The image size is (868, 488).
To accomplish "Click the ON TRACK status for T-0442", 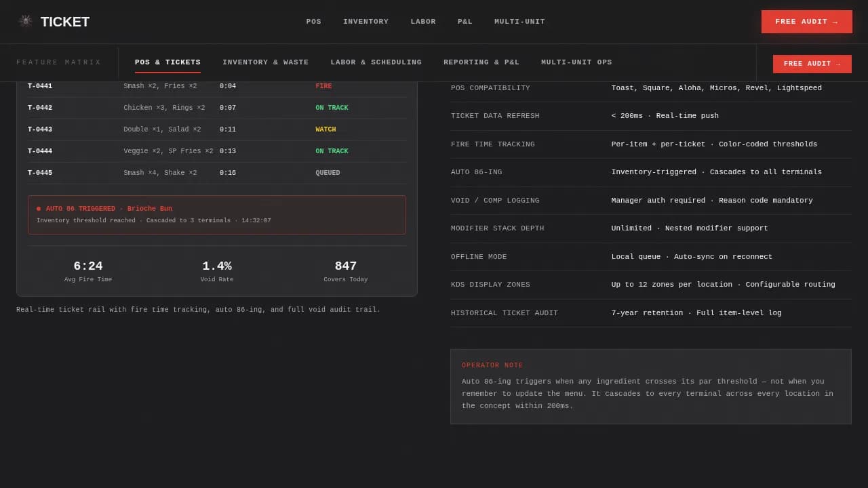I will 332,108.
